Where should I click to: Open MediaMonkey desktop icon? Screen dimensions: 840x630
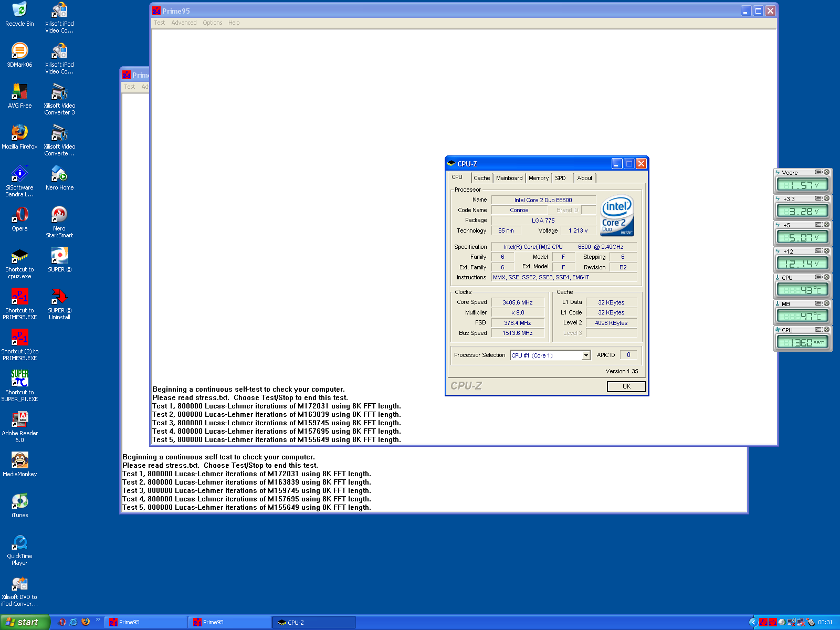(x=19, y=465)
